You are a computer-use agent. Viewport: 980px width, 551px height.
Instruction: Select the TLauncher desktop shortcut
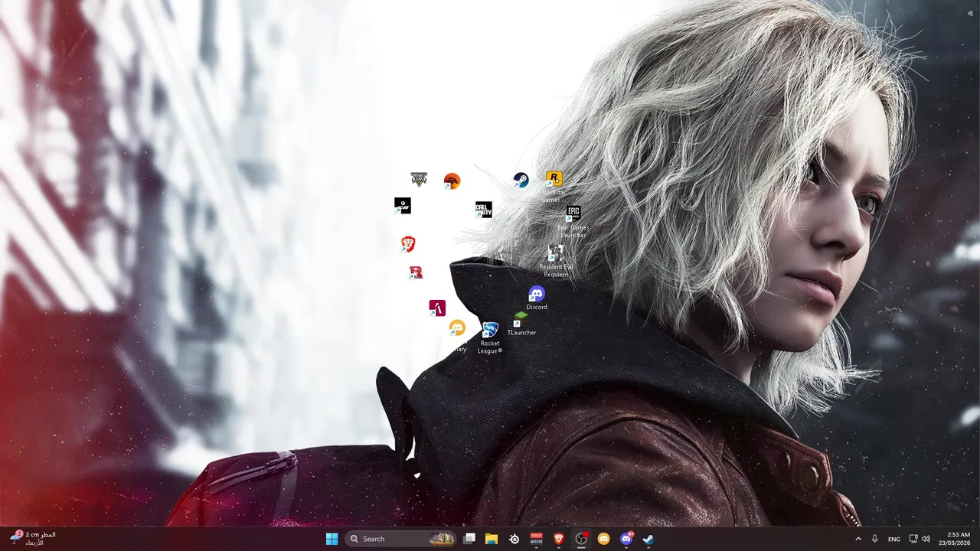(521, 323)
